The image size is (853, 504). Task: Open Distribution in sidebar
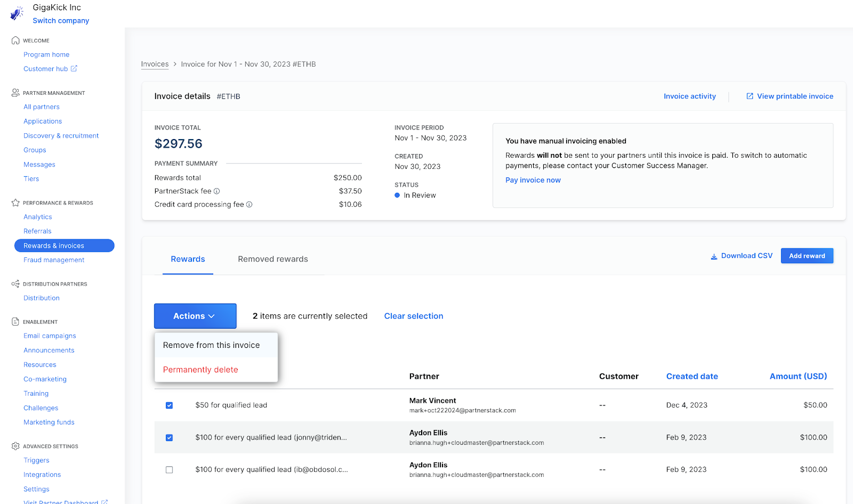(x=42, y=298)
